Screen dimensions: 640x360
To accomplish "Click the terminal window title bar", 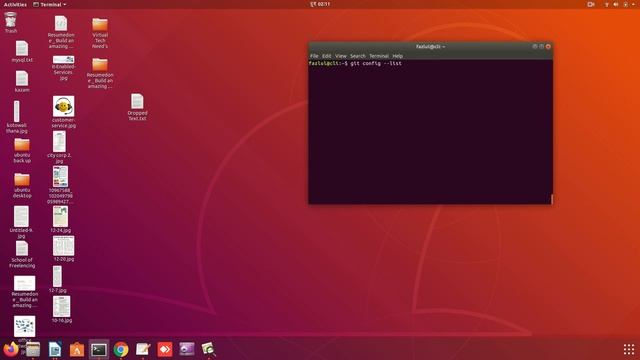I will [431, 47].
